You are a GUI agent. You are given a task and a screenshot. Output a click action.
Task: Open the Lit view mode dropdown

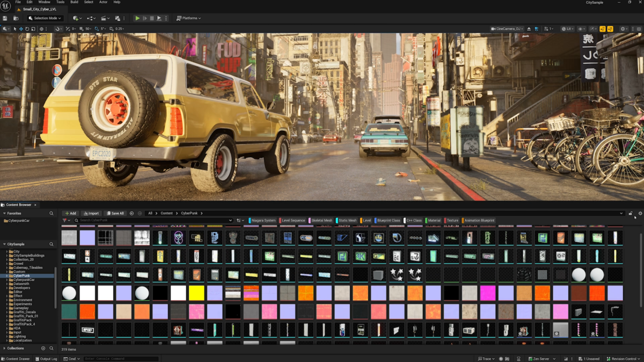(x=568, y=29)
